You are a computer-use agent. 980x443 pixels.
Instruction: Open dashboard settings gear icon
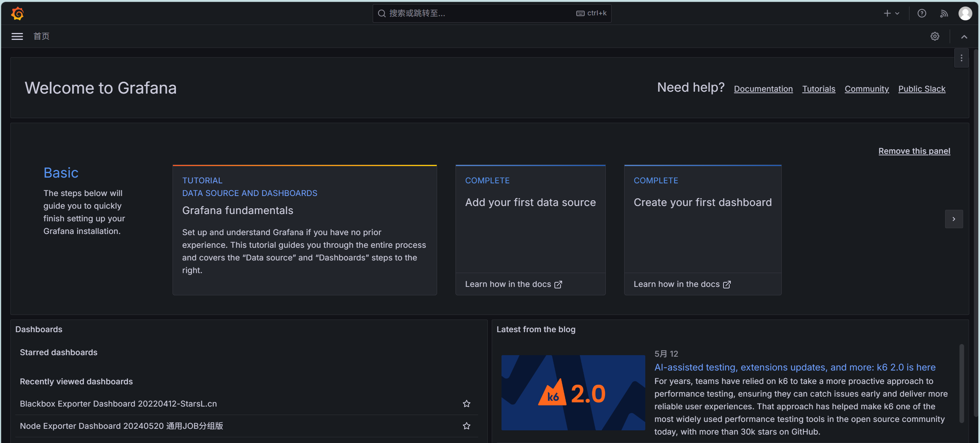tap(935, 36)
